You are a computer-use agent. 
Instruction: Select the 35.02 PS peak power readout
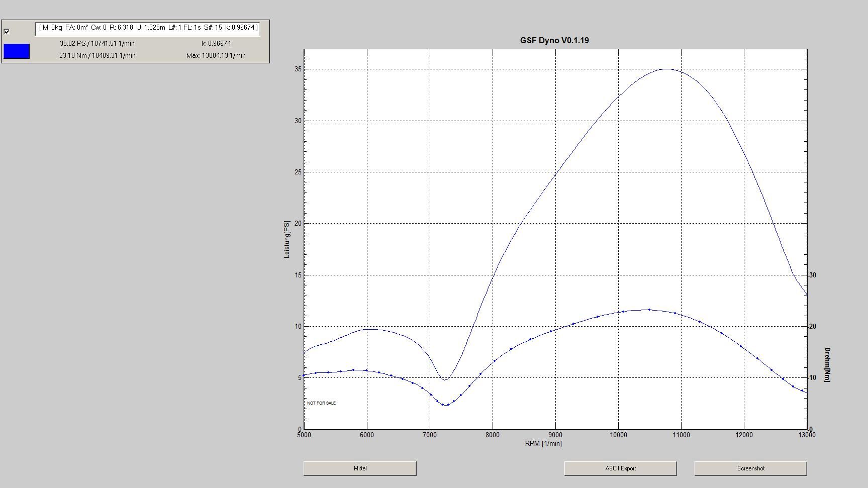[x=97, y=44]
